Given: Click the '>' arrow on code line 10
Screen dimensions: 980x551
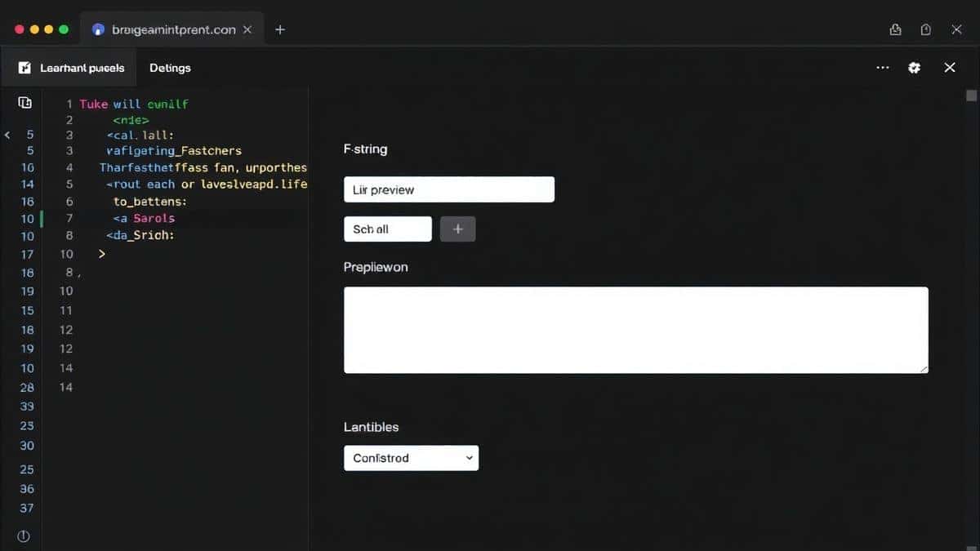Looking at the screenshot, I should (x=102, y=254).
